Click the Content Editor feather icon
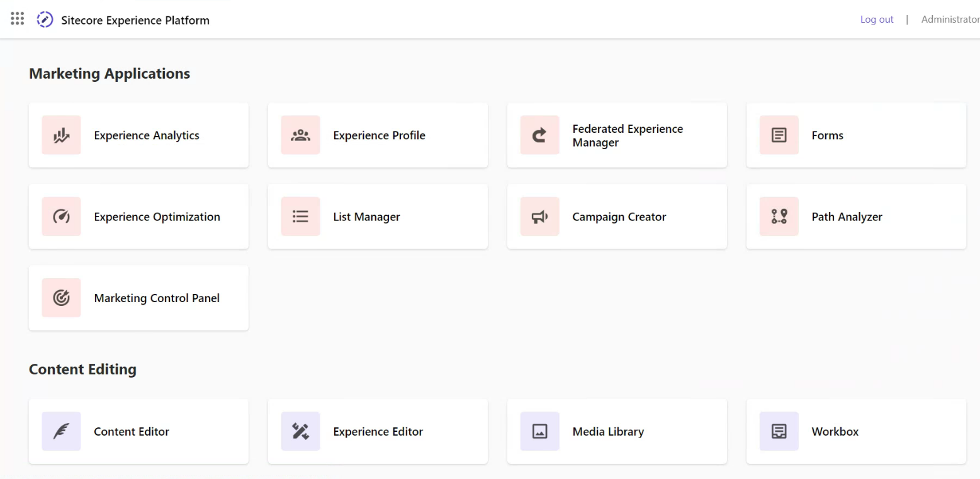Screen dimensions: 980x479 [x=61, y=431]
